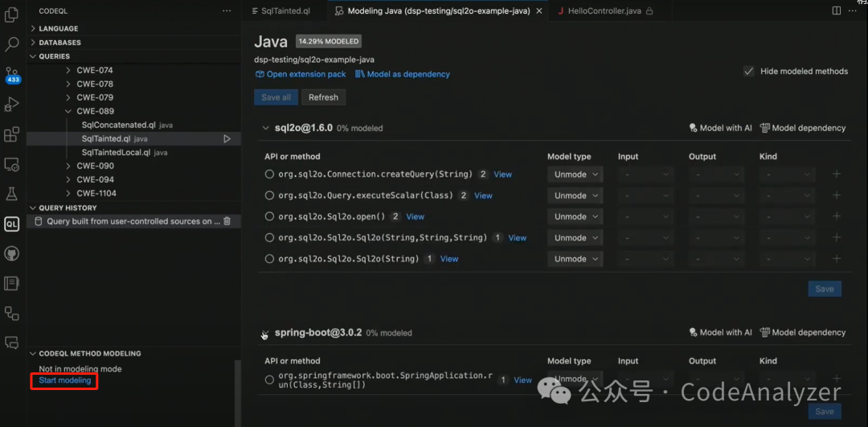This screenshot has height=427, width=868.
Task: Open Model type dropdown for executeScalar(Class)
Action: pos(575,195)
